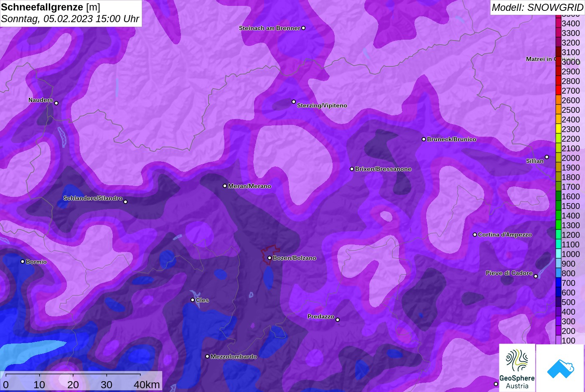
Task: Click the Nauders location marker
Action: (56, 103)
